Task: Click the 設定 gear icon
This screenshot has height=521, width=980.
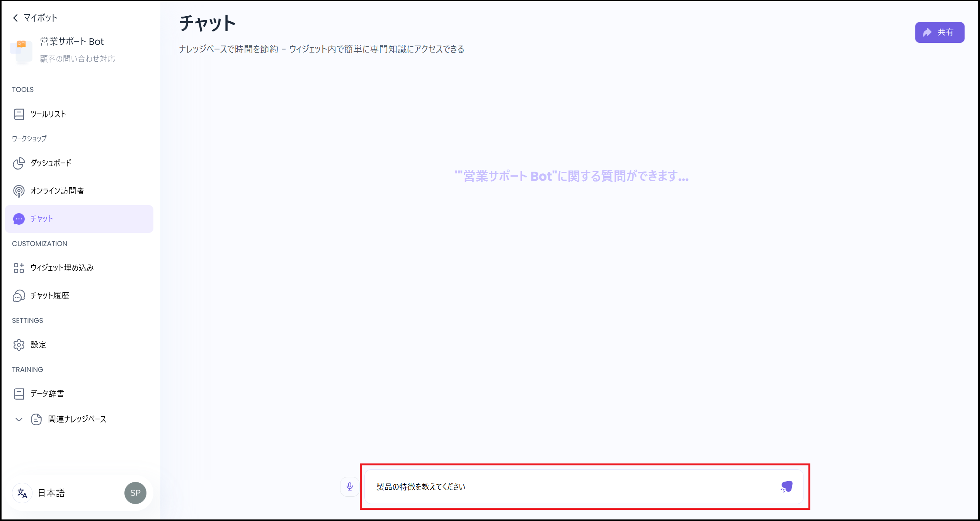Action: tap(19, 345)
